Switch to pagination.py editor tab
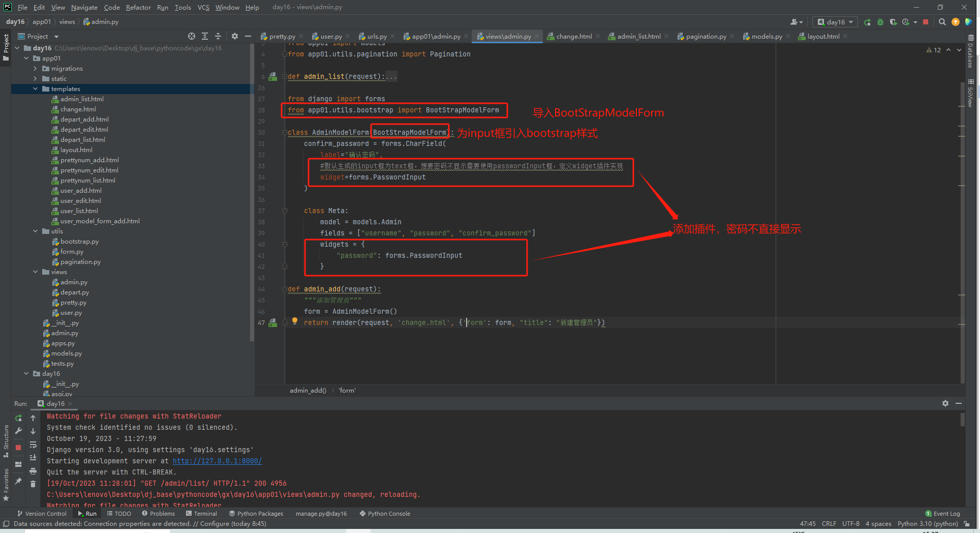The image size is (980, 533). [706, 36]
